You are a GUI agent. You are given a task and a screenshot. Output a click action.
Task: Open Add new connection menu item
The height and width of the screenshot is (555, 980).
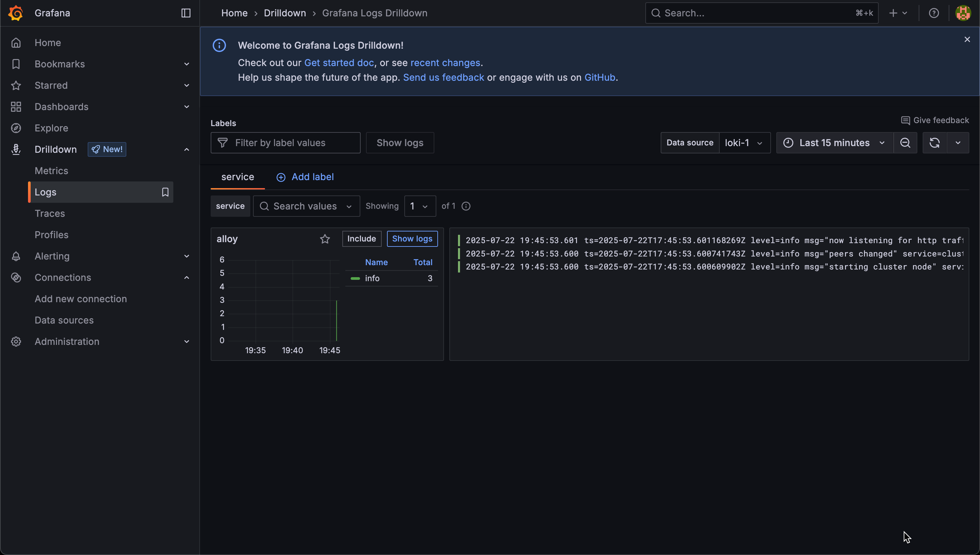pyautogui.click(x=81, y=299)
